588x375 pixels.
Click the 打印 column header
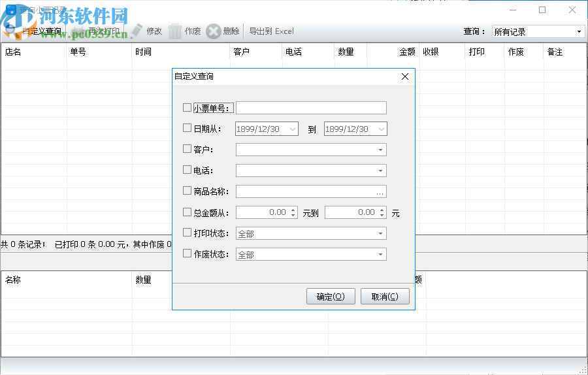(x=485, y=52)
